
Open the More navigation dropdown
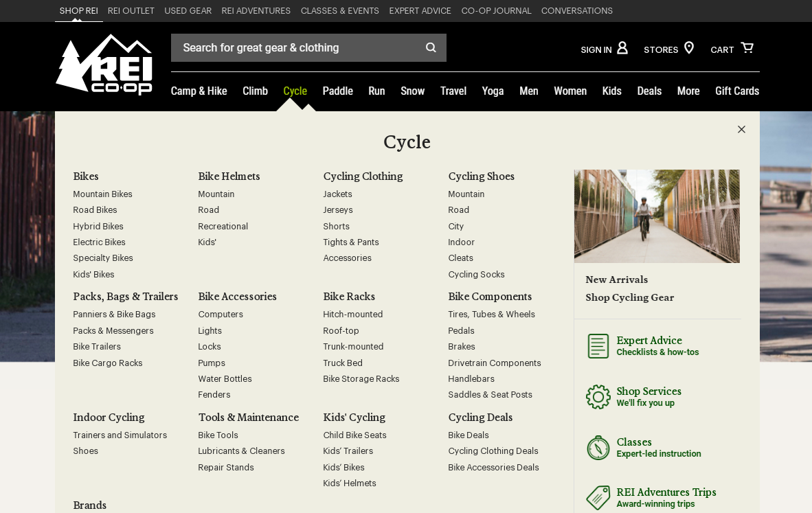(688, 91)
